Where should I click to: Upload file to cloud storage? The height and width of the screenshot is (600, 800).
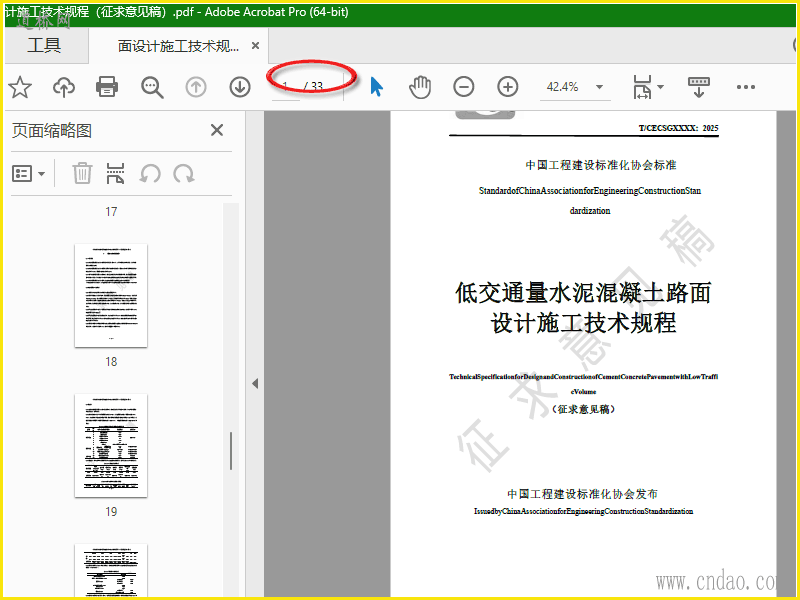click(x=64, y=87)
